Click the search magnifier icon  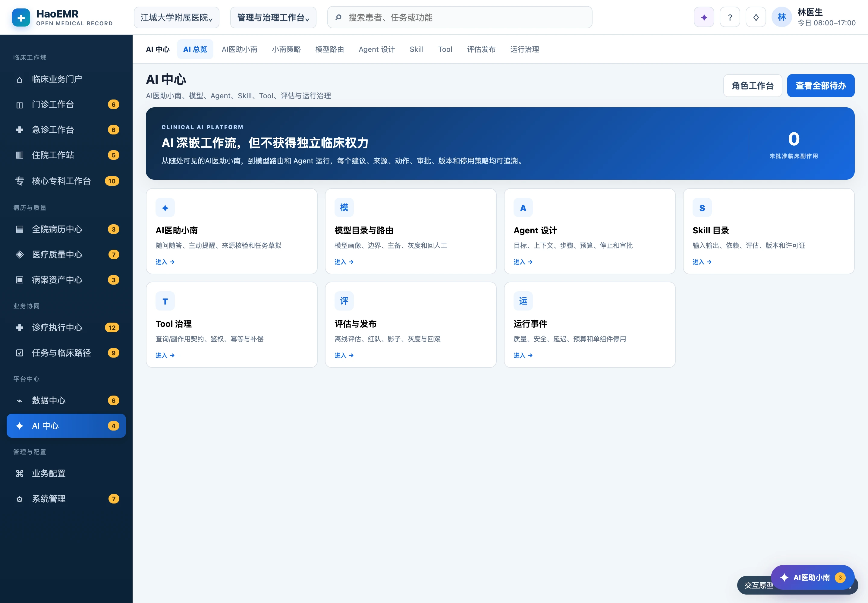point(338,17)
